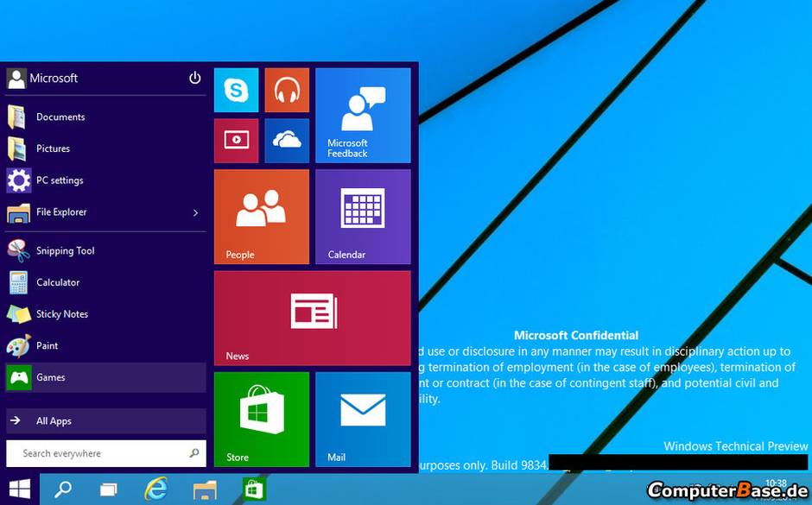Open the Mail tile
Viewport: 812px width, 505px height.
pos(363,420)
